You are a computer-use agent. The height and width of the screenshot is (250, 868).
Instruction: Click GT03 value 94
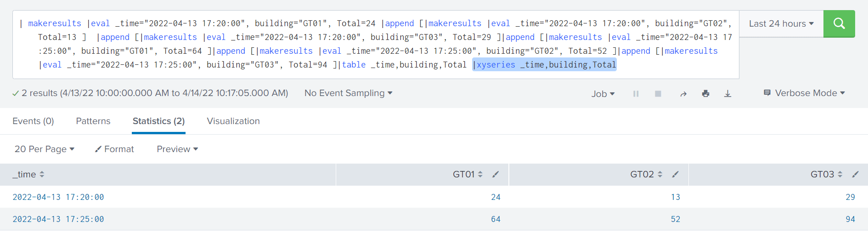pos(851,219)
